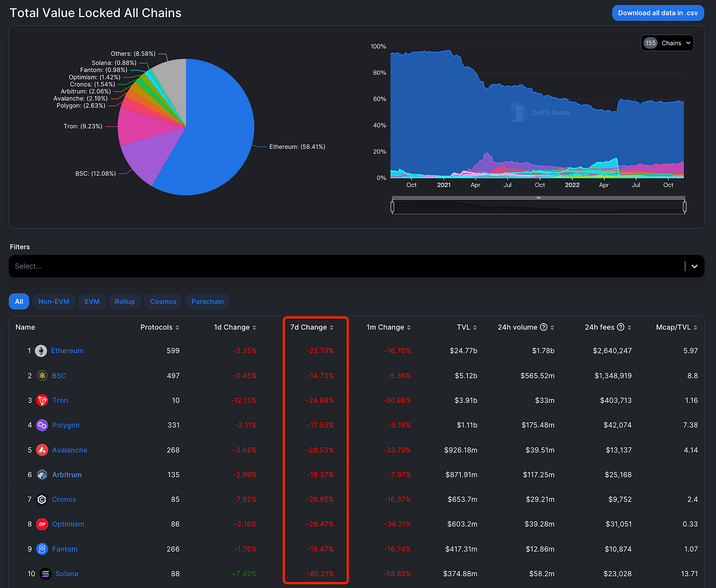The width and height of the screenshot is (716, 588).
Task: Open the Solana chain link
Action: pos(67,574)
